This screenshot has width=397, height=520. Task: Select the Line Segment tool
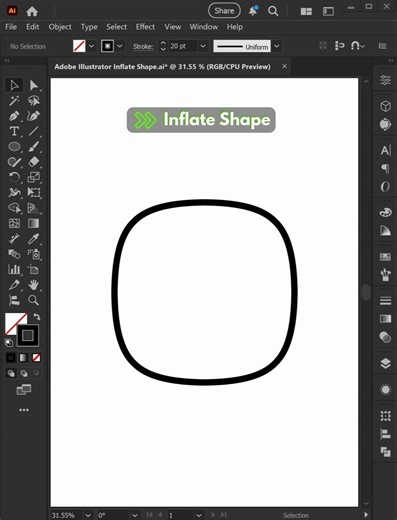[34, 131]
